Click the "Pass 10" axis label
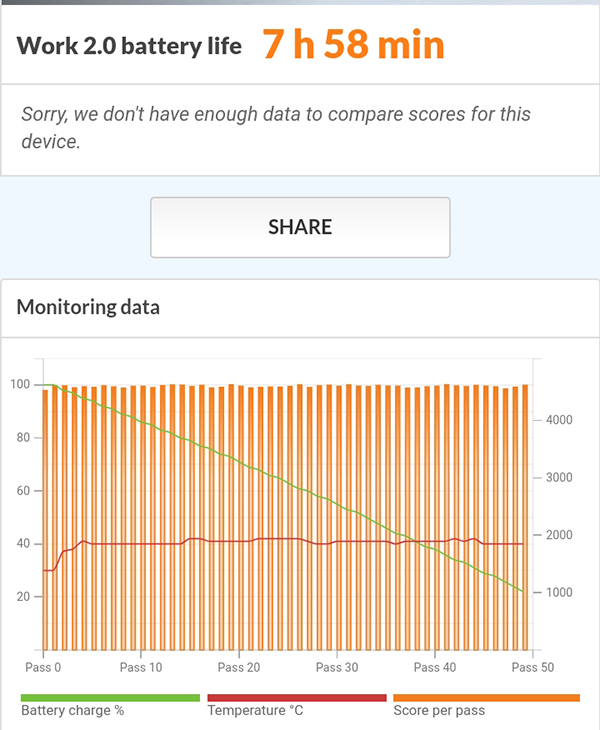This screenshot has height=730, width=600. tap(140, 667)
